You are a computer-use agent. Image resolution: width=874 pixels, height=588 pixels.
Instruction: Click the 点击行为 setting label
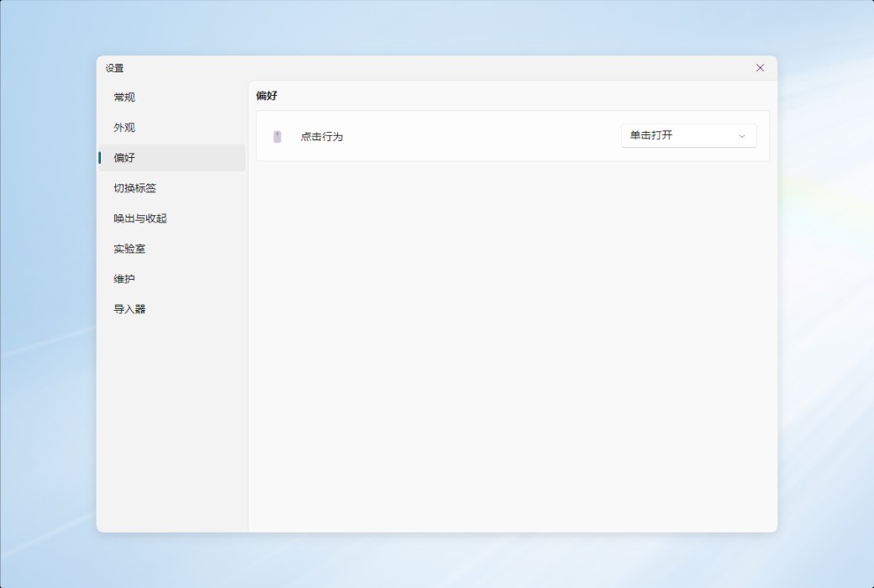click(322, 137)
